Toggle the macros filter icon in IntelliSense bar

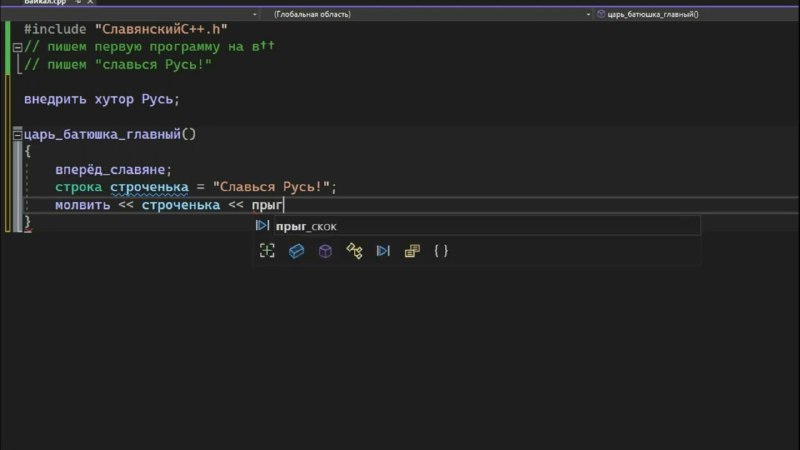pos(383,251)
